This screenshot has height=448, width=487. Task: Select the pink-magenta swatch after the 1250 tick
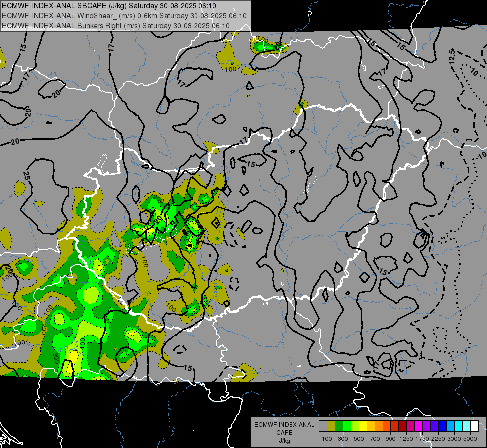click(x=410, y=426)
